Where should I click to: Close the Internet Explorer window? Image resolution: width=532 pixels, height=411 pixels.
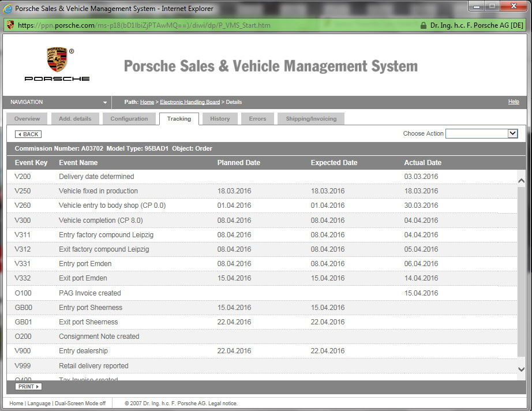(x=514, y=6)
